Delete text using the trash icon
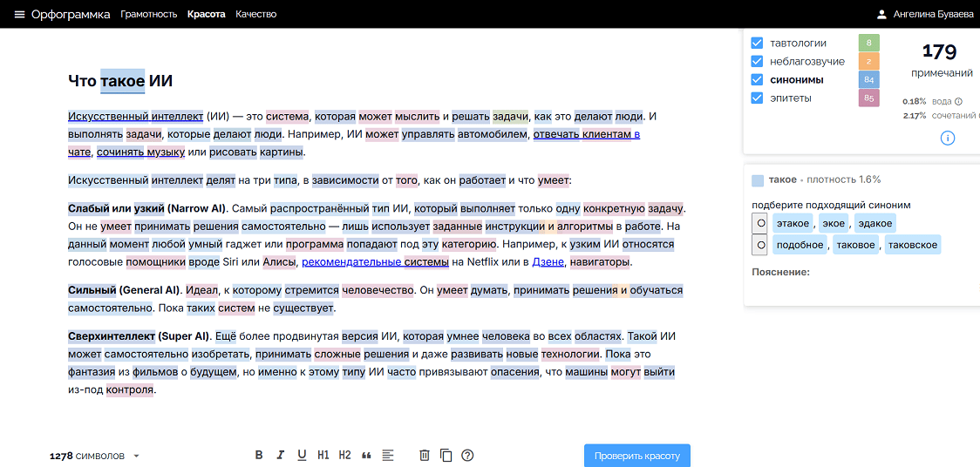This screenshot has width=980, height=467. (425, 455)
